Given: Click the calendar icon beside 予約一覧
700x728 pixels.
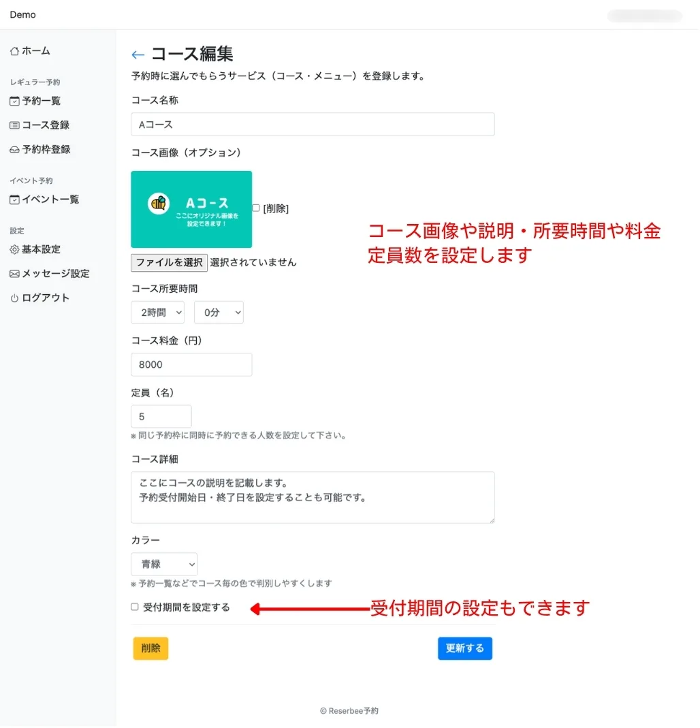Looking at the screenshot, I should tap(14, 101).
